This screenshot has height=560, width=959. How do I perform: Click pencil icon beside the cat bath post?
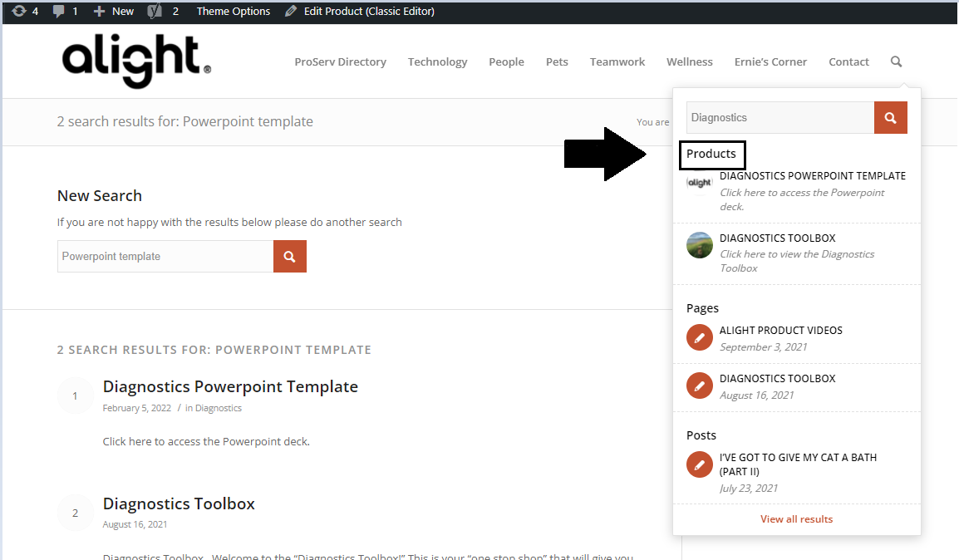click(x=700, y=464)
